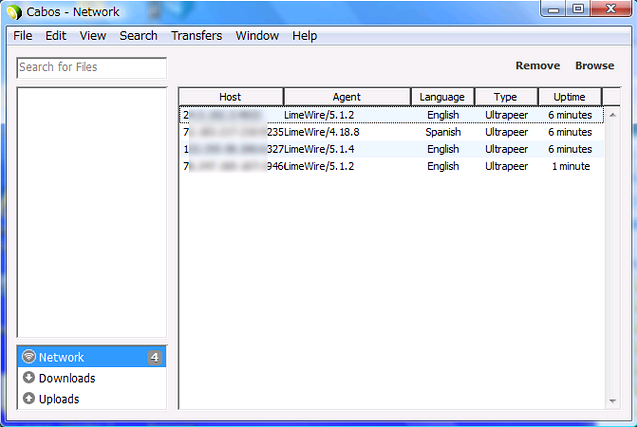Open the Help menu

[305, 36]
